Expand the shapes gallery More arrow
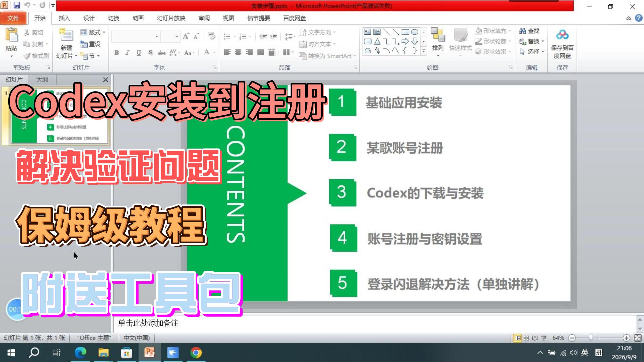This screenshot has width=644, height=362. 424,51
